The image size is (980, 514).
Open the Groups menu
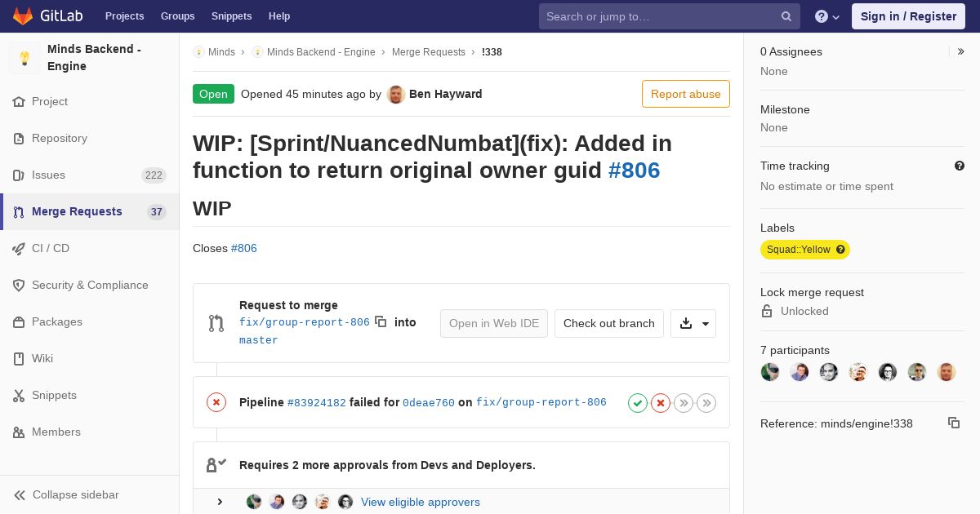[x=177, y=16]
